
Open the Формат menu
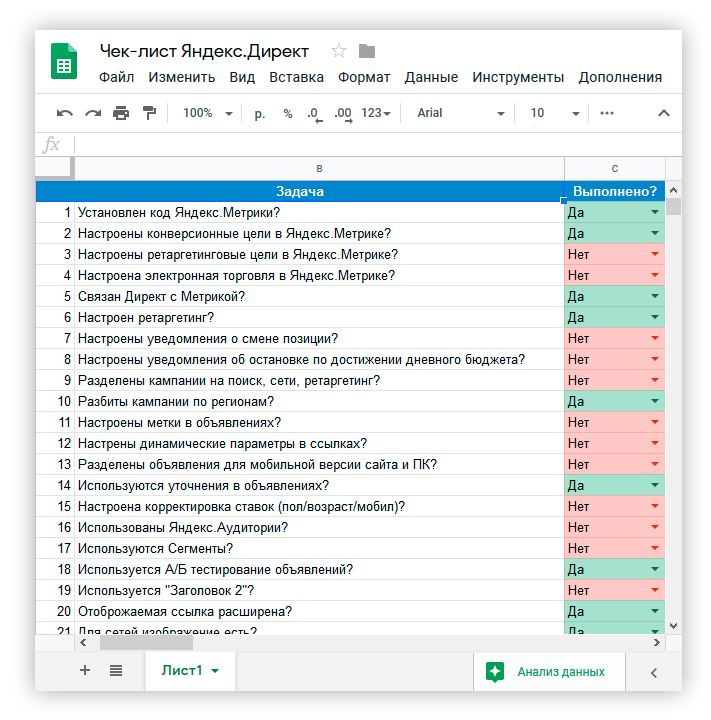[x=364, y=77]
